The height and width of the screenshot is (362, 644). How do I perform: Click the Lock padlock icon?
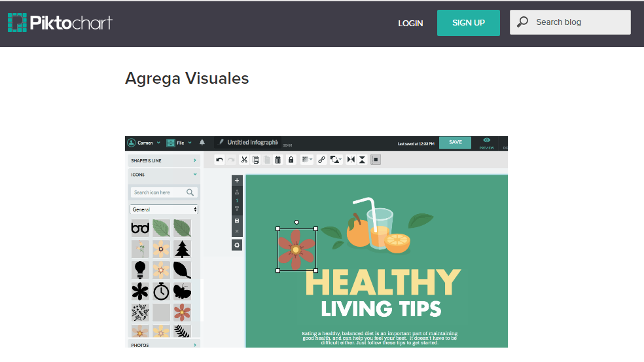[291, 160]
